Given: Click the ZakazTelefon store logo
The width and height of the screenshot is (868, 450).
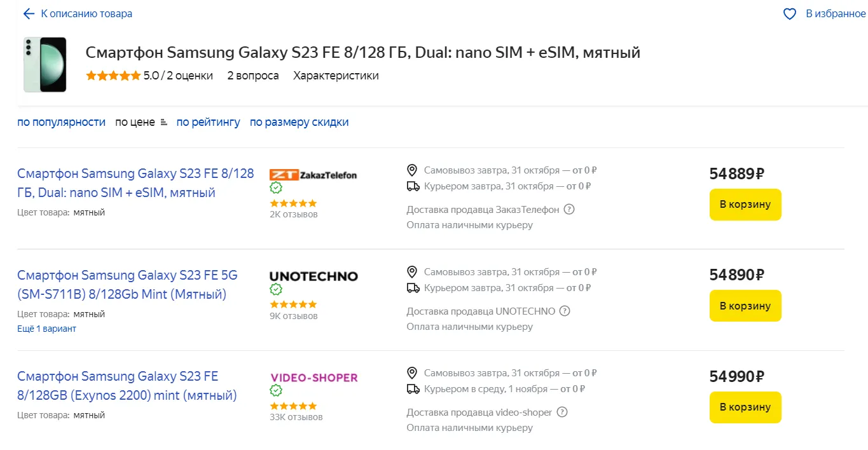Looking at the screenshot, I should [x=313, y=175].
